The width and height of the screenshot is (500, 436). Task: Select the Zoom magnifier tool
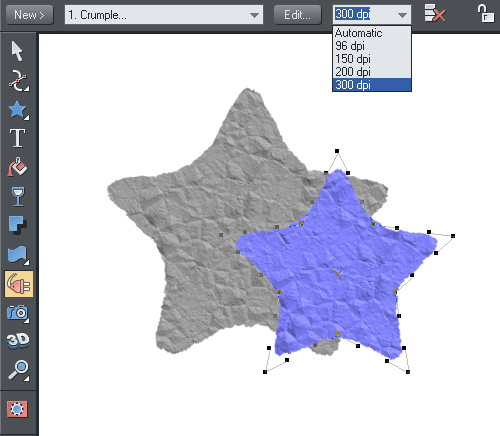tap(18, 370)
